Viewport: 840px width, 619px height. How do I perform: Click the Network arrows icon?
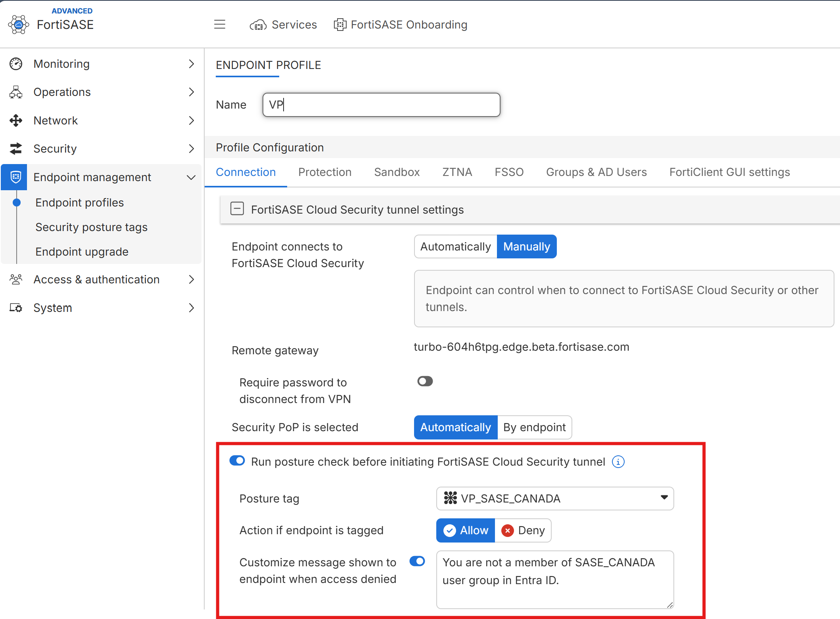[16, 120]
